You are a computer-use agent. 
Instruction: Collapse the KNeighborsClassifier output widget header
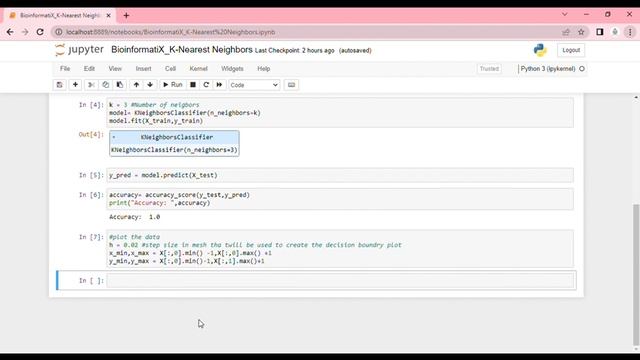point(174,137)
